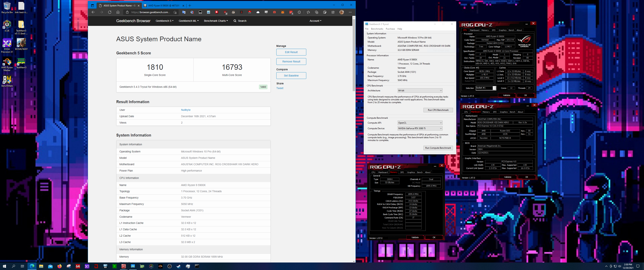Open iCUE desktop shortcut

click(7, 26)
